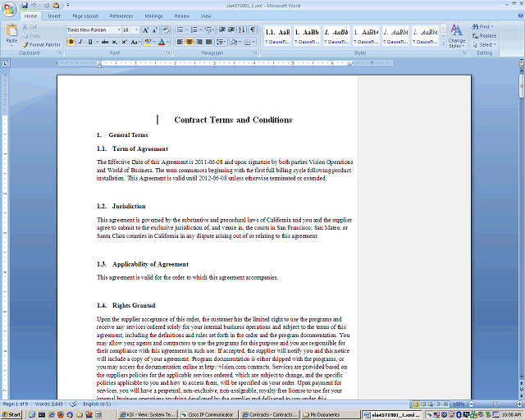Apply subscript formatting
This screenshot has width=525, height=420.
coord(115,42)
